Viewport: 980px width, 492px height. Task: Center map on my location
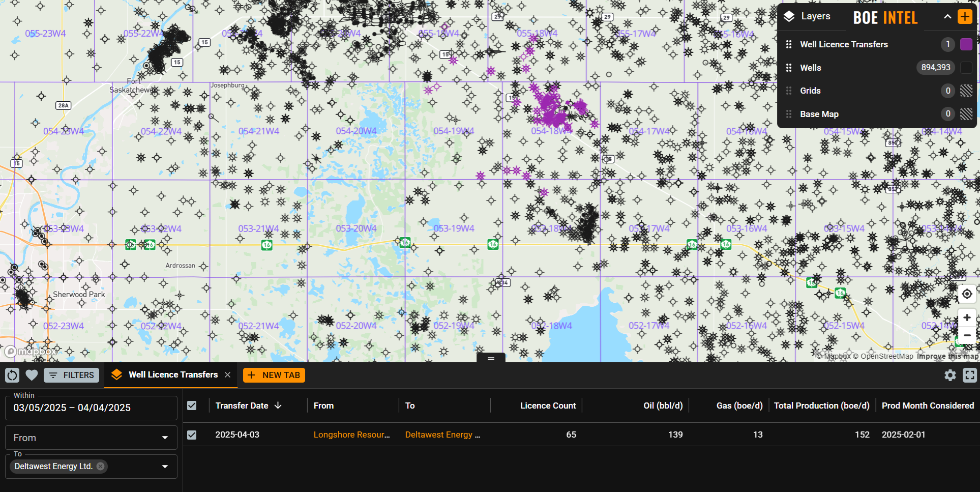coord(967,294)
